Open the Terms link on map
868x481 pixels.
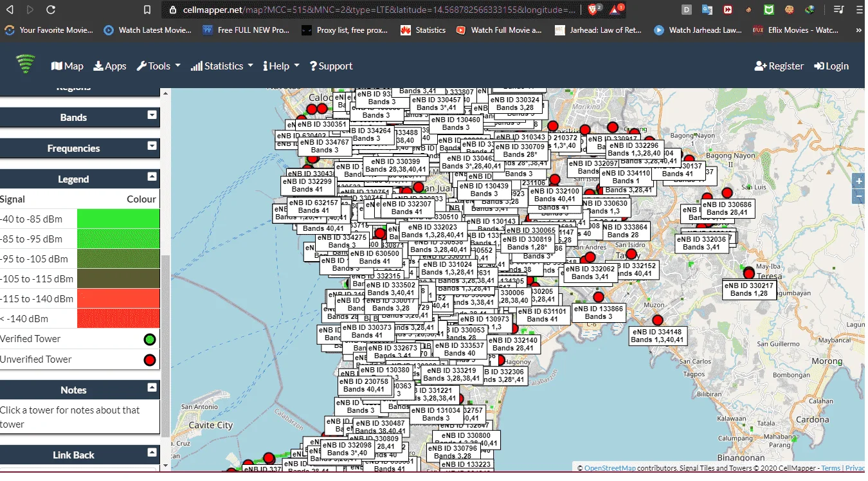tap(831, 468)
